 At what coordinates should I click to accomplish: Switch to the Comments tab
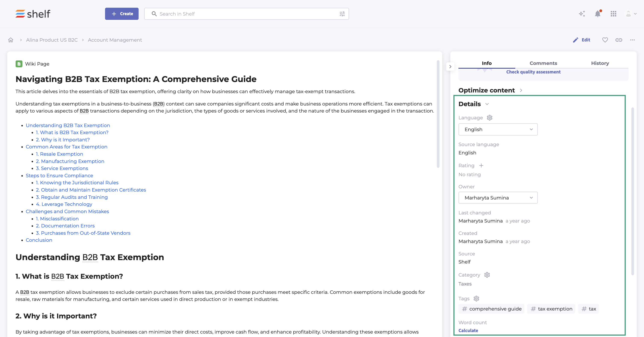pyautogui.click(x=543, y=63)
